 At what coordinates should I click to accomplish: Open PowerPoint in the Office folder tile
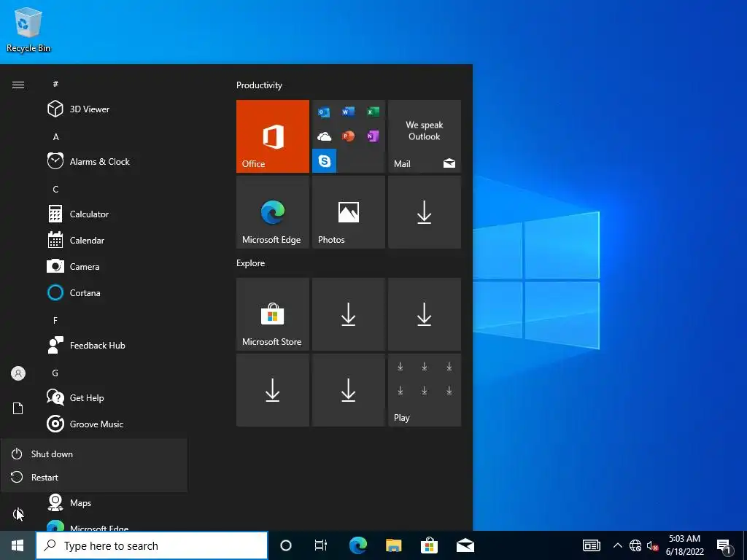348,136
